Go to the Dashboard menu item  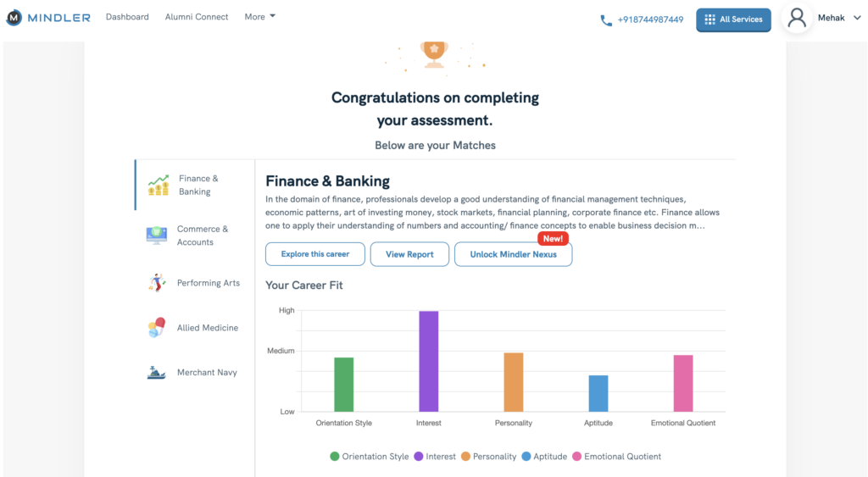point(127,17)
